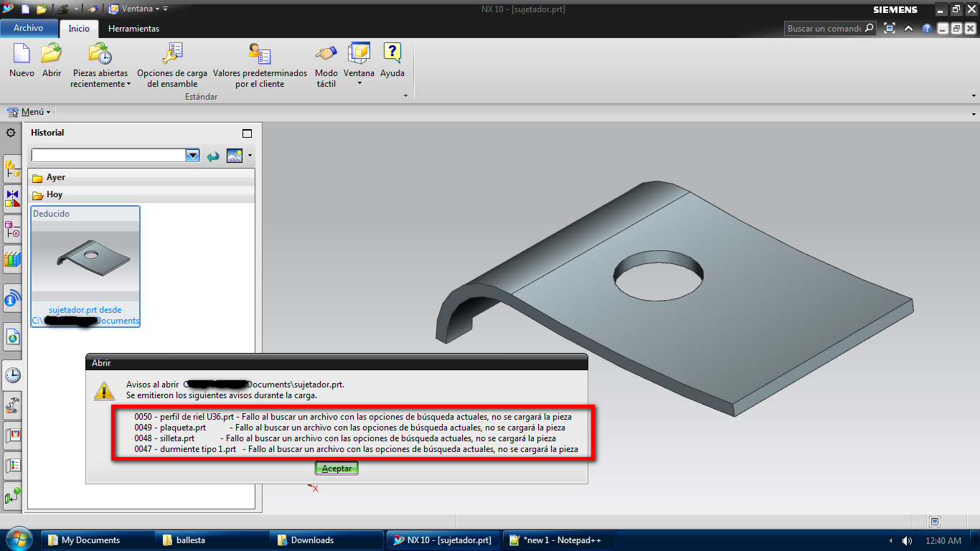This screenshot has width=980, height=551.
Task: Open the Assembly Navigator sidebar tab
Action: point(12,169)
